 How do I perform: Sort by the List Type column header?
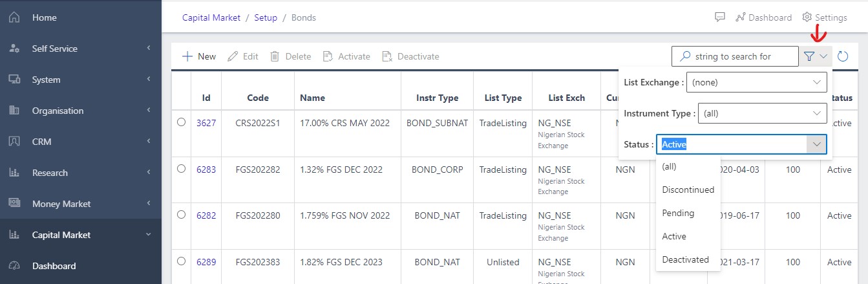(503, 98)
